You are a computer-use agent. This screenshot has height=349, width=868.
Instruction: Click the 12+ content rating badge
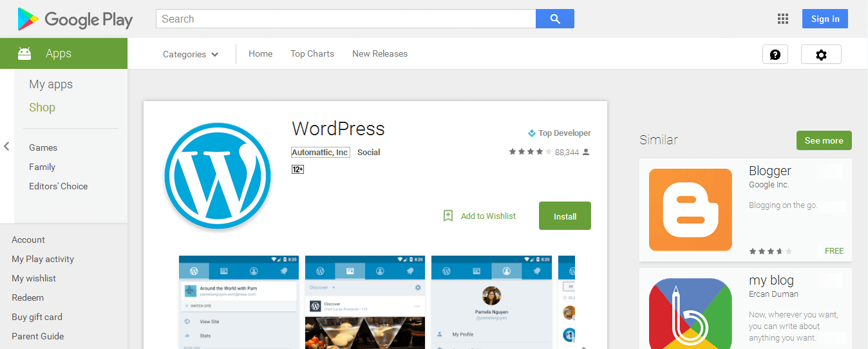click(297, 169)
